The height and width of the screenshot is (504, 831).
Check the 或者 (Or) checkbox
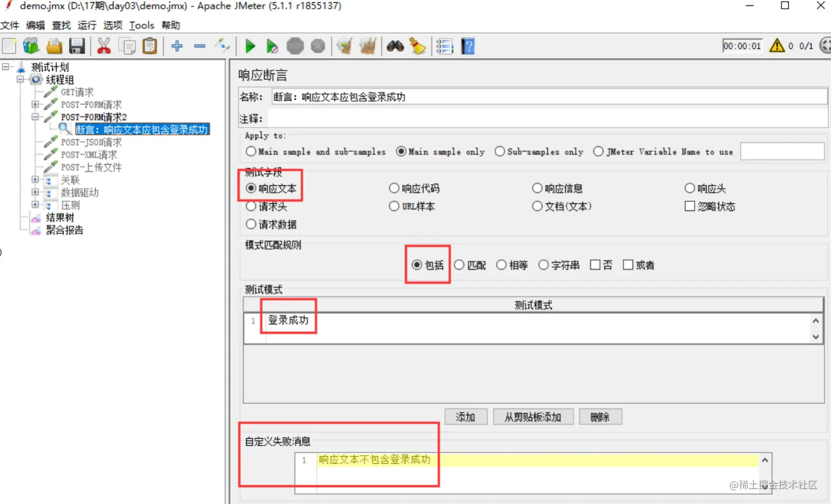click(x=628, y=265)
